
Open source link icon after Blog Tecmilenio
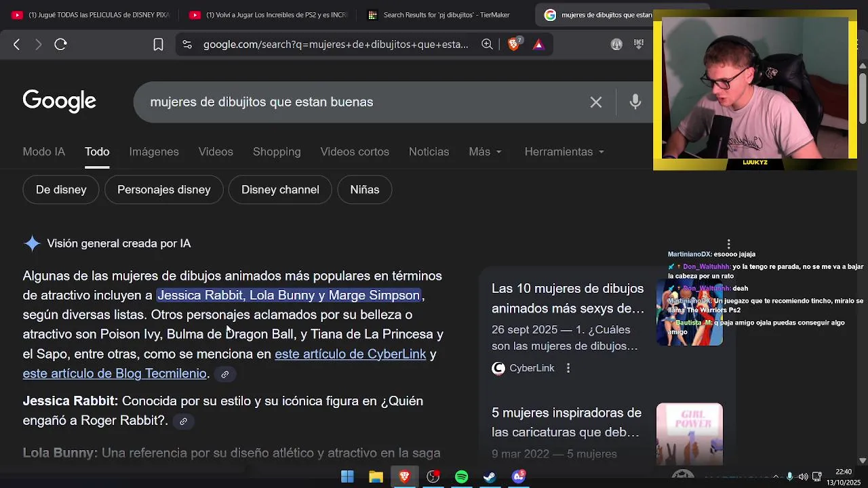click(225, 374)
